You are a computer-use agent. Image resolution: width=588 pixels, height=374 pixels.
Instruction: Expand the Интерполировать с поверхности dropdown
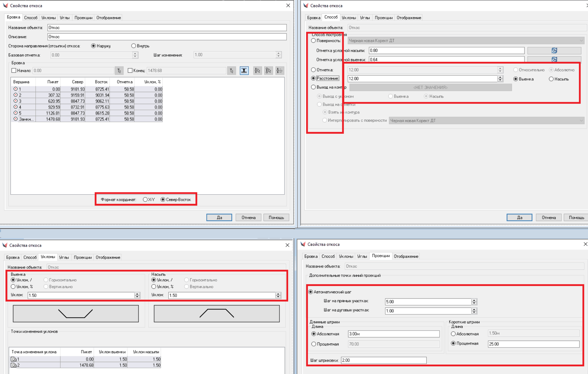tap(581, 121)
